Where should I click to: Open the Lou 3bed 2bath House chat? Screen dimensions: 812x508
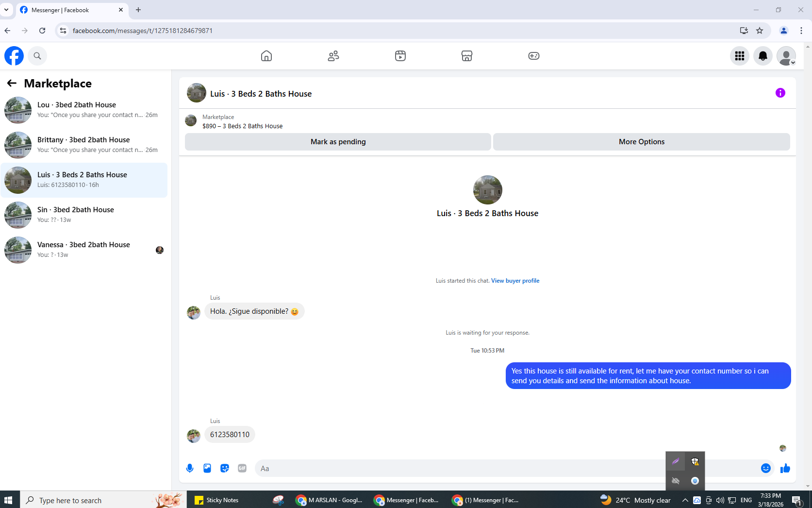[84, 110]
